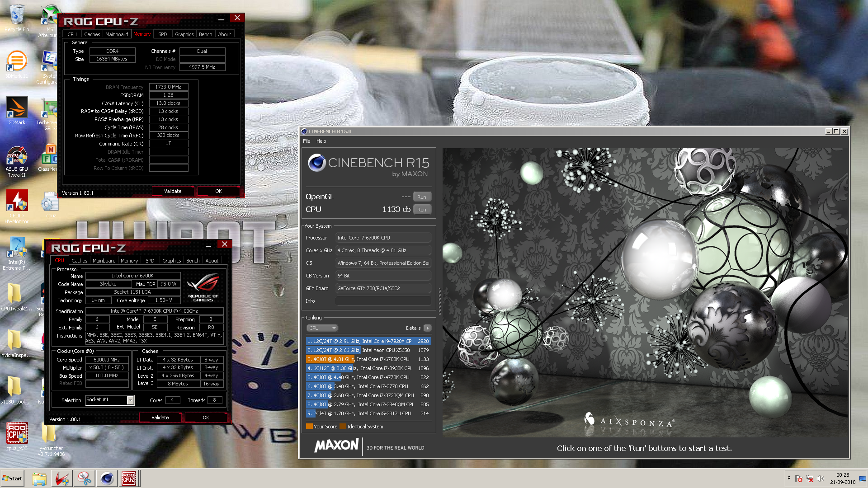Open the Selection Socket #1 dropdown
This screenshot has height=488, width=868.
(130, 400)
